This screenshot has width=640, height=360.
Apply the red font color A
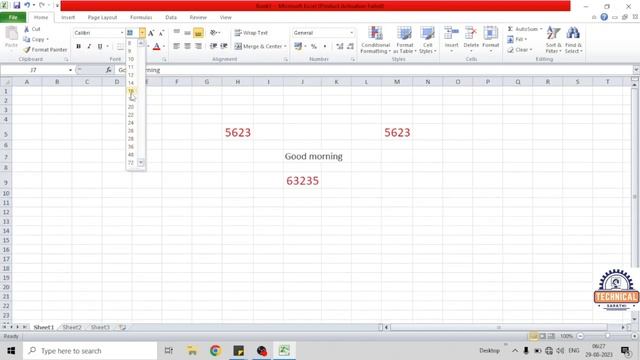(x=156, y=47)
